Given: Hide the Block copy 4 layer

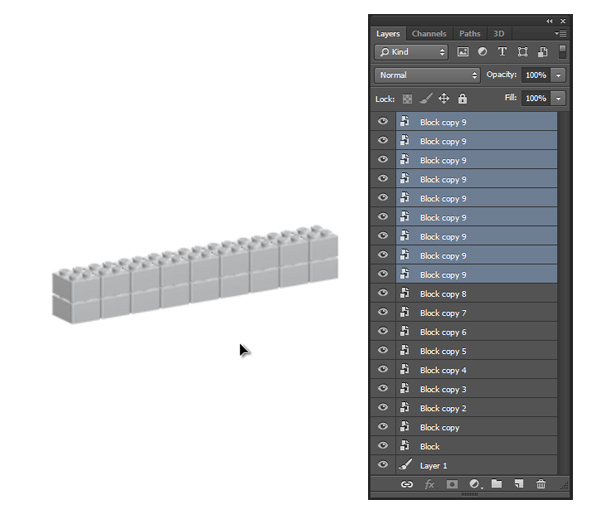Looking at the screenshot, I should click(x=383, y=370).
